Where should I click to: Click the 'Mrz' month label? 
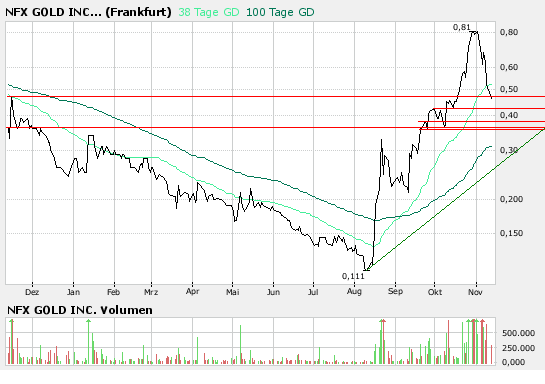151,292
